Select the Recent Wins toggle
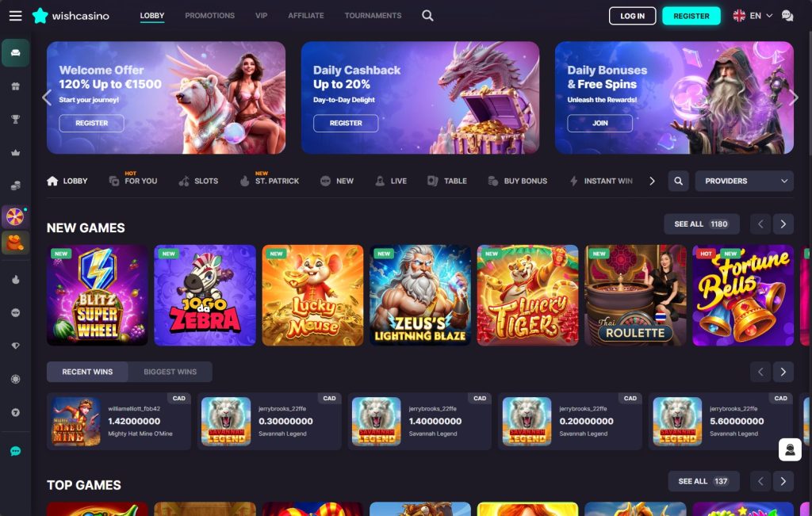The width and height of the screenshot is (812, 516). (x=87, y=372)
